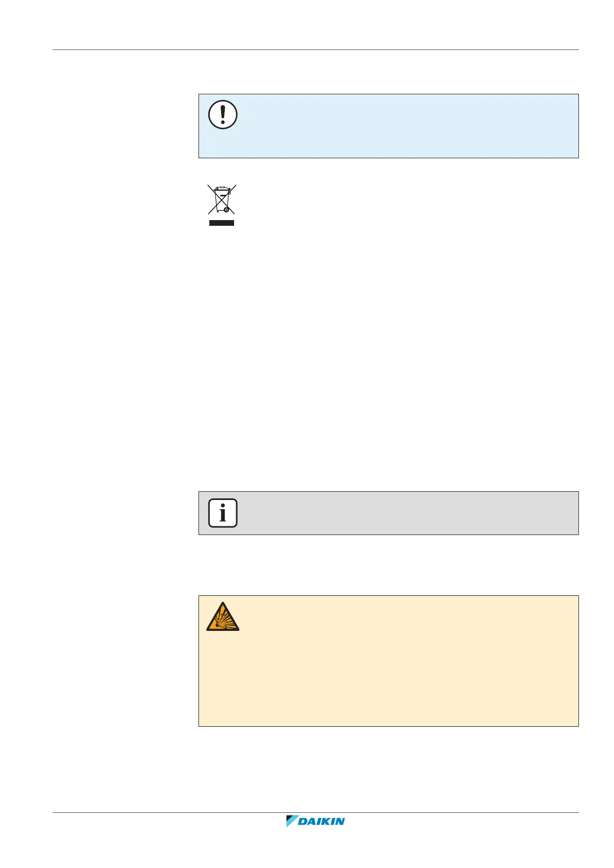Image resolution: width=614 pixels, height=868 pixels.
Task: Click white gap between gray and orange boxes
Action: (x=388, y=565)
